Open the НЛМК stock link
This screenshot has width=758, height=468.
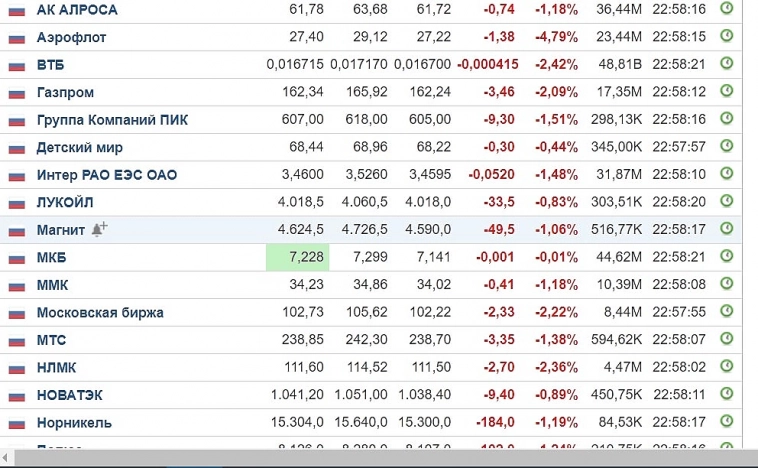coord(57,367)
